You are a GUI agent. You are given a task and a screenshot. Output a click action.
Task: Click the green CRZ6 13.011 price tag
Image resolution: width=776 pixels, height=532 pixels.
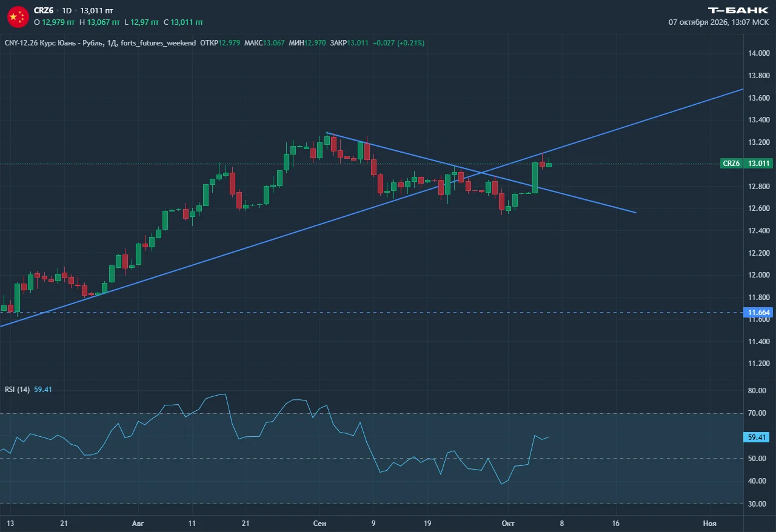point(747,164)
